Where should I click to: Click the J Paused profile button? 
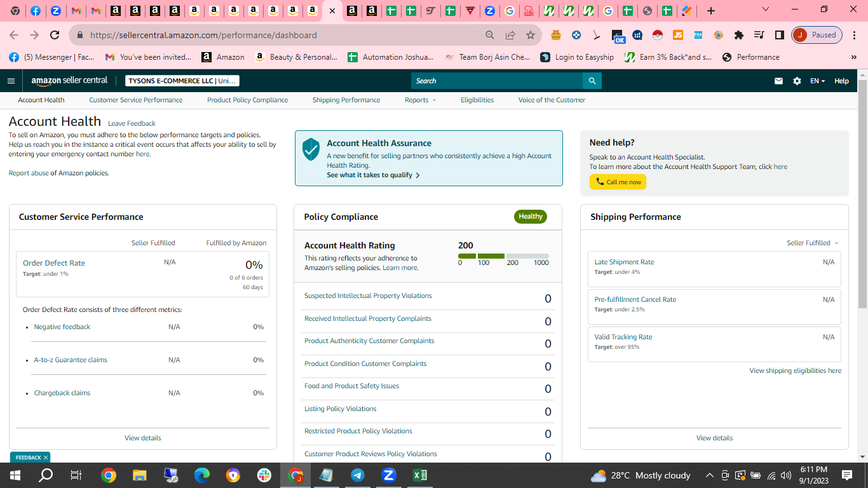[x=817, y=35]
